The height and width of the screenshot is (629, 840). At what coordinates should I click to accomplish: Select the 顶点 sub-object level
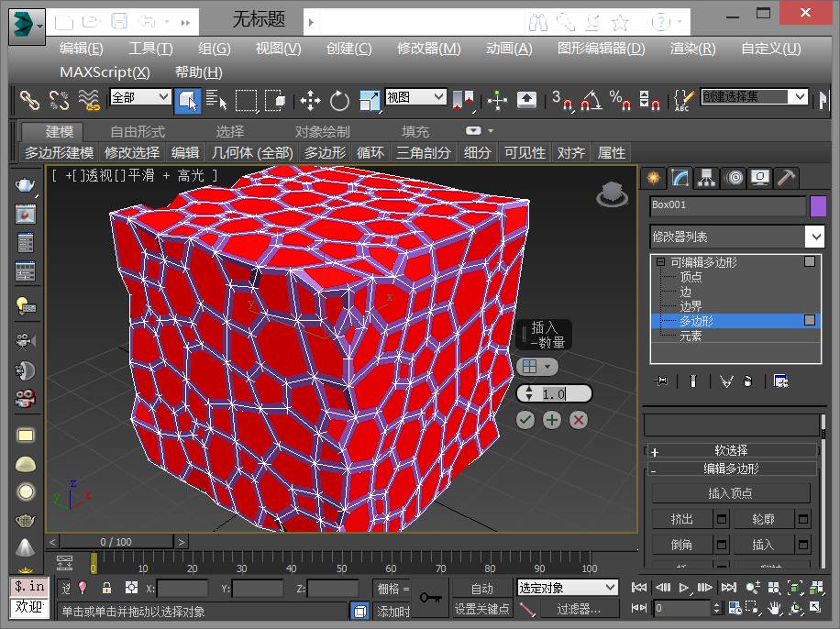(691, 277)
